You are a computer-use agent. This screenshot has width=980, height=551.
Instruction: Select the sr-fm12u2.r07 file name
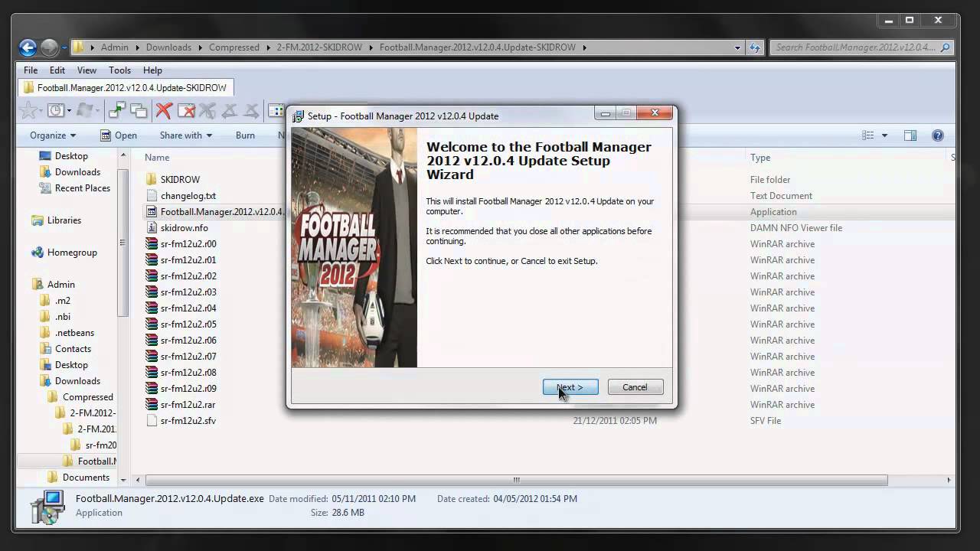click(188, 357)
